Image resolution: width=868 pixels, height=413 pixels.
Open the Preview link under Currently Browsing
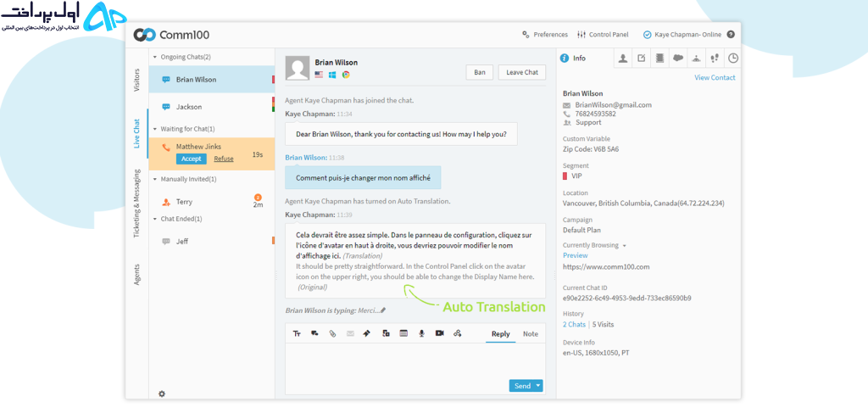576,255
